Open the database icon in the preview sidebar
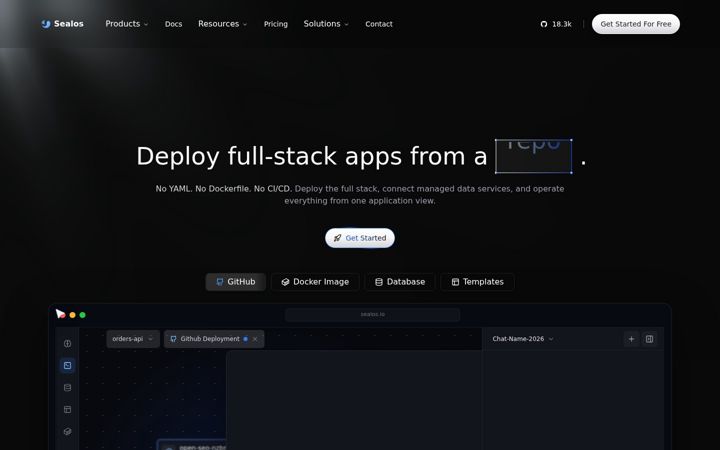This screenshot has width=720, height=450. (x=68, y=388)
